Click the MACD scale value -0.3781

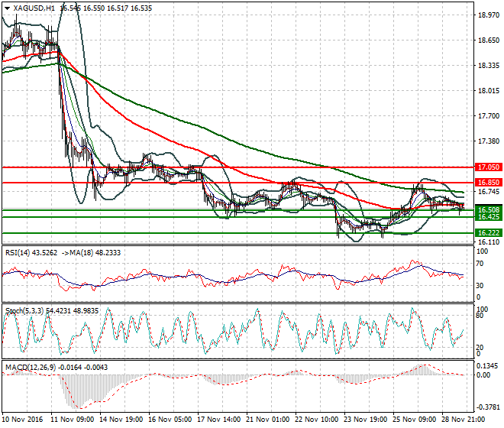tap(488, 407)
